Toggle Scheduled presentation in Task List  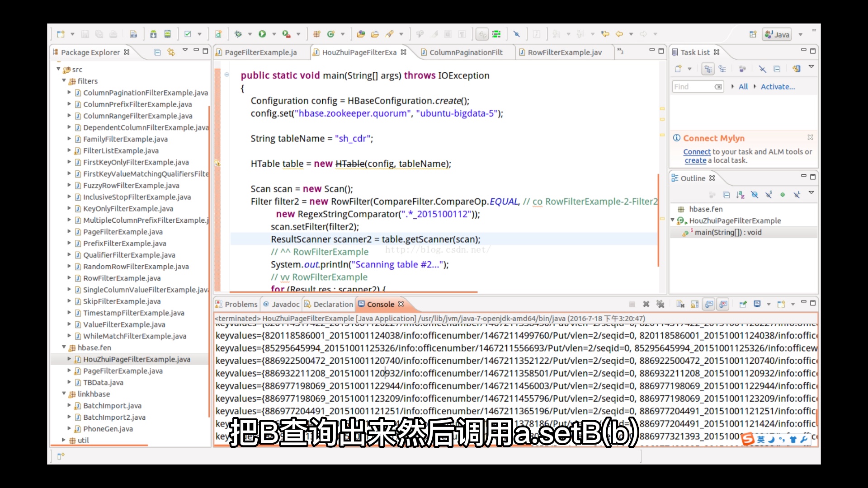[x=722, y=69]
